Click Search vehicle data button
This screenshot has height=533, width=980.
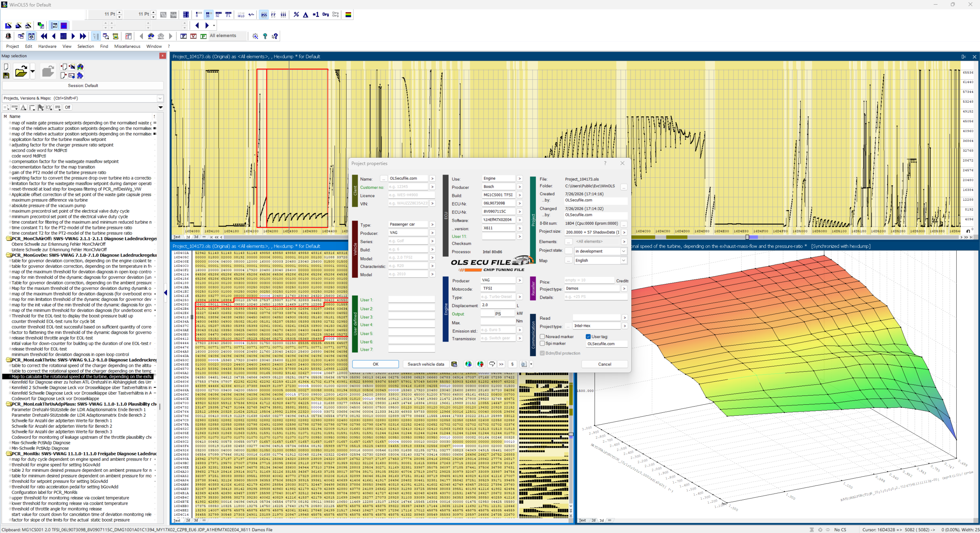(x=426, y=364)
